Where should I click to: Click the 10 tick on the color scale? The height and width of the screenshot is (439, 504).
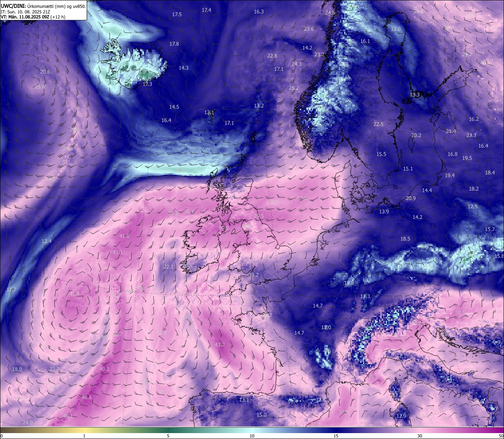(x=252, y=436)
